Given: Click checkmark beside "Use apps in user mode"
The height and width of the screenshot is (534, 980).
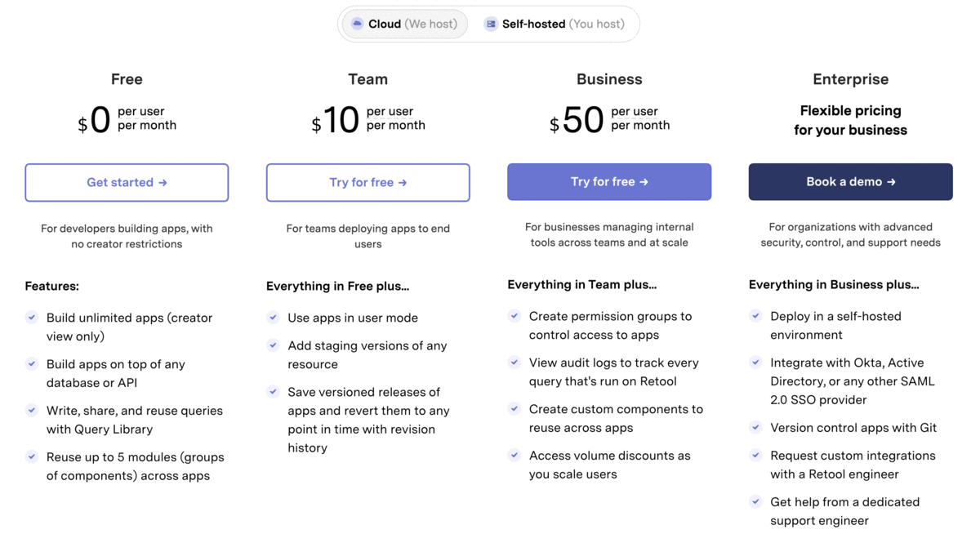Looking at the screenshot, I should tap(273, 318).
